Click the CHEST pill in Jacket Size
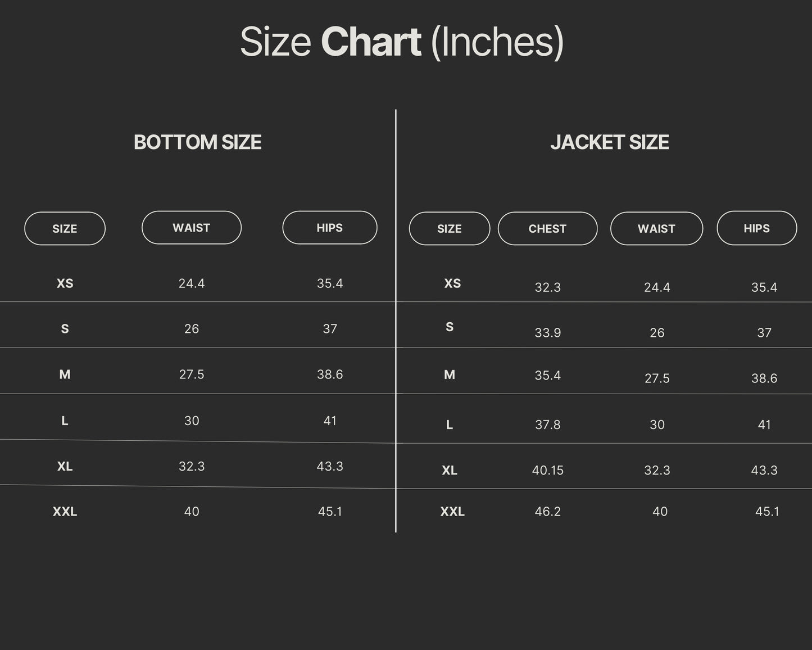 [x=547, y=228]
